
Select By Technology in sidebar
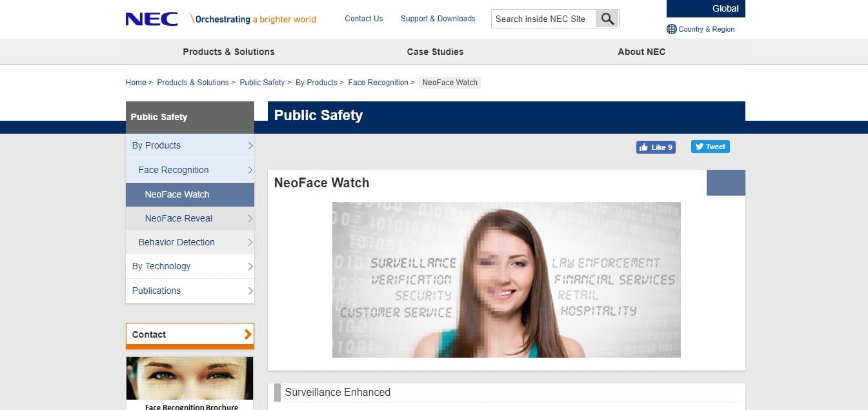pyautogui.click(x=190, y=266)
